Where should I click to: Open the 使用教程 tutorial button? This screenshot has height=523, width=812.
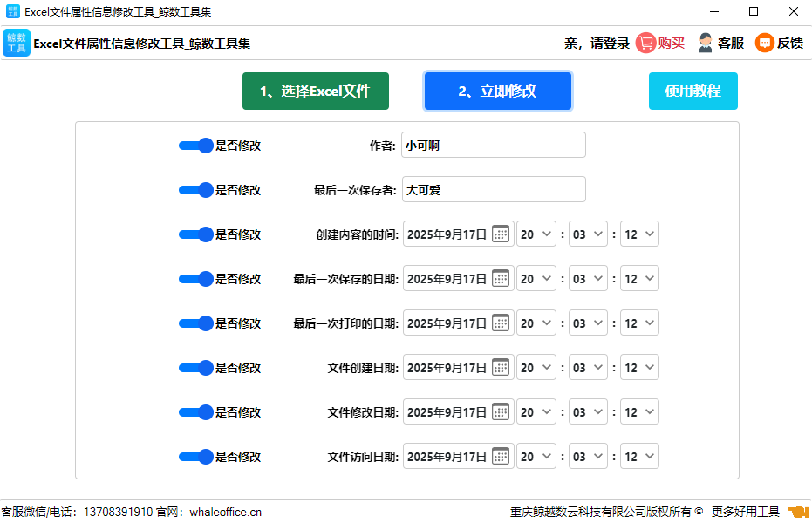click(x=693, y=91)
